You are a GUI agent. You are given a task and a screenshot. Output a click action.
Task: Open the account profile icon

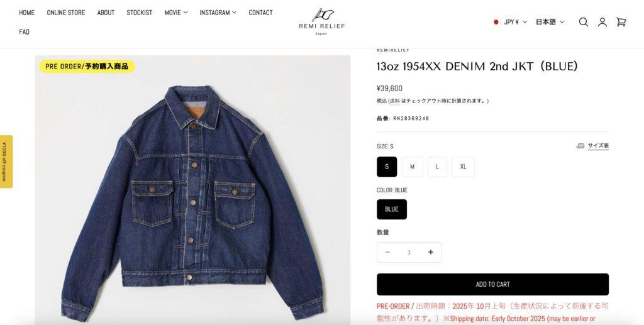pyautogui.click(x=602, y=22)
